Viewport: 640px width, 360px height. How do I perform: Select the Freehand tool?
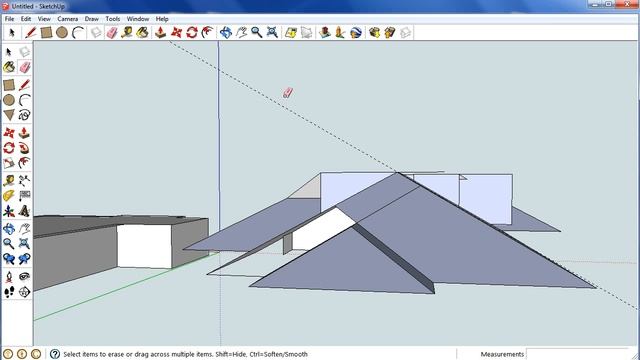(24, 115)
